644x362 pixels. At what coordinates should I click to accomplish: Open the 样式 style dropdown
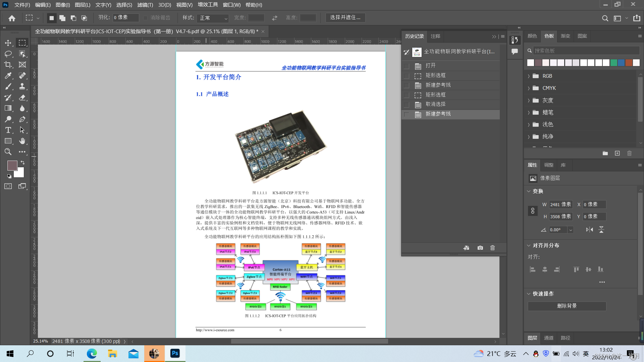coord(213,18)
